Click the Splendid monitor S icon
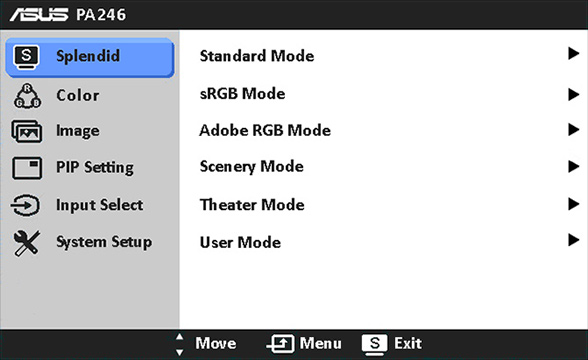 pyautogui.click(x=26, y=57)
